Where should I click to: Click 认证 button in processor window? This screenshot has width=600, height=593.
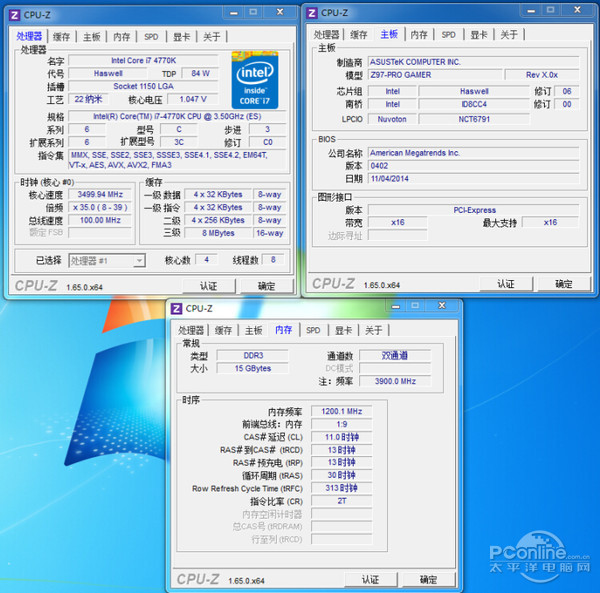coord(209,286)
